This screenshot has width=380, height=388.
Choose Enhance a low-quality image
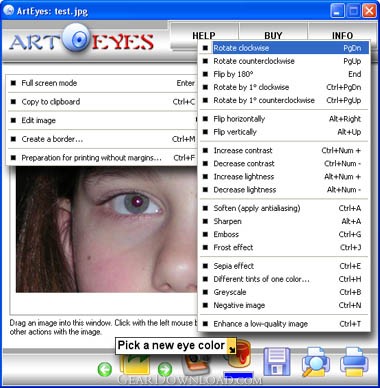pos(284,323)
